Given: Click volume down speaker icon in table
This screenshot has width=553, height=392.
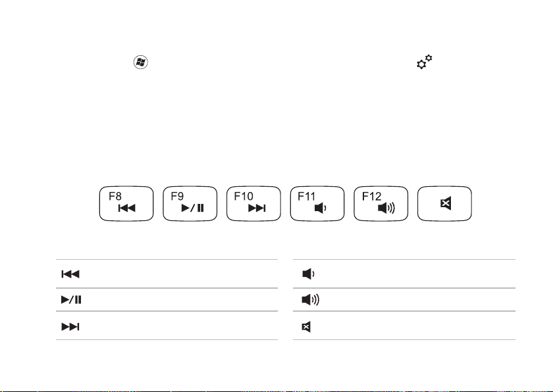Looking at the screenshot, I should [309, 274].
